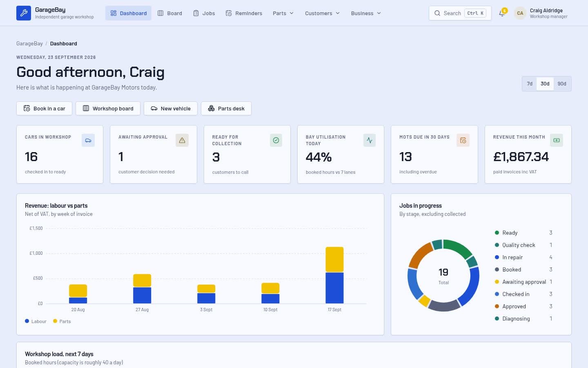Expand the Customers navigation dropdown

[322, 13]
